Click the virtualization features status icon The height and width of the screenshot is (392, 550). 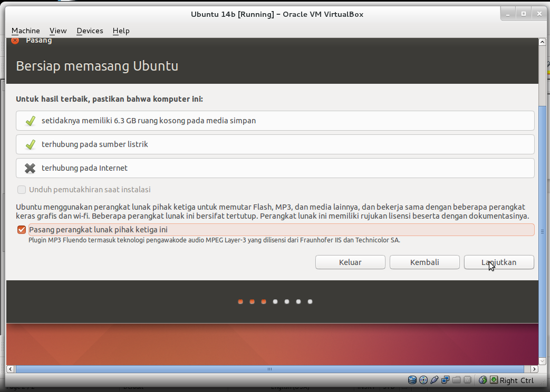(x=467, y=379)
